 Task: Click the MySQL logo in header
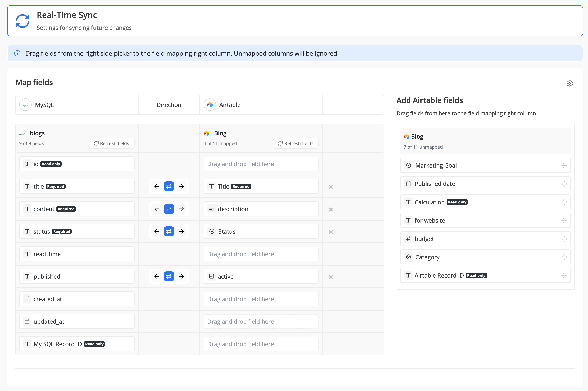coord(25,105)
